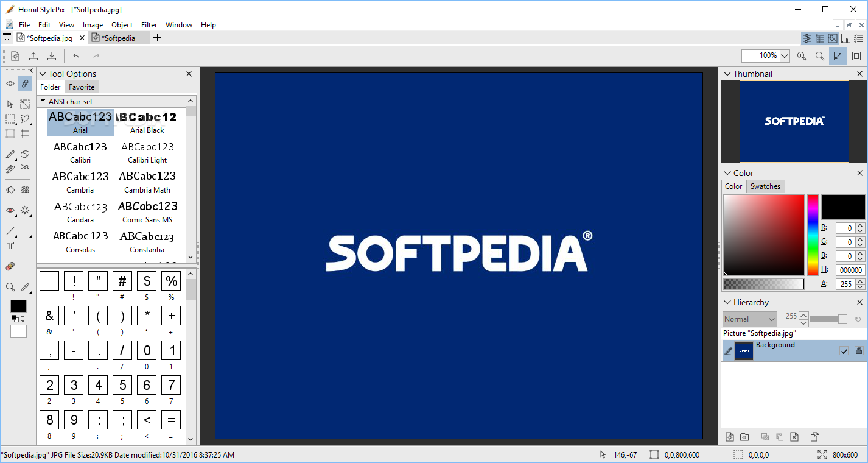Pick the Line drawing tool
This screenshot has height=463, width=868.
[x=10, y=231]
